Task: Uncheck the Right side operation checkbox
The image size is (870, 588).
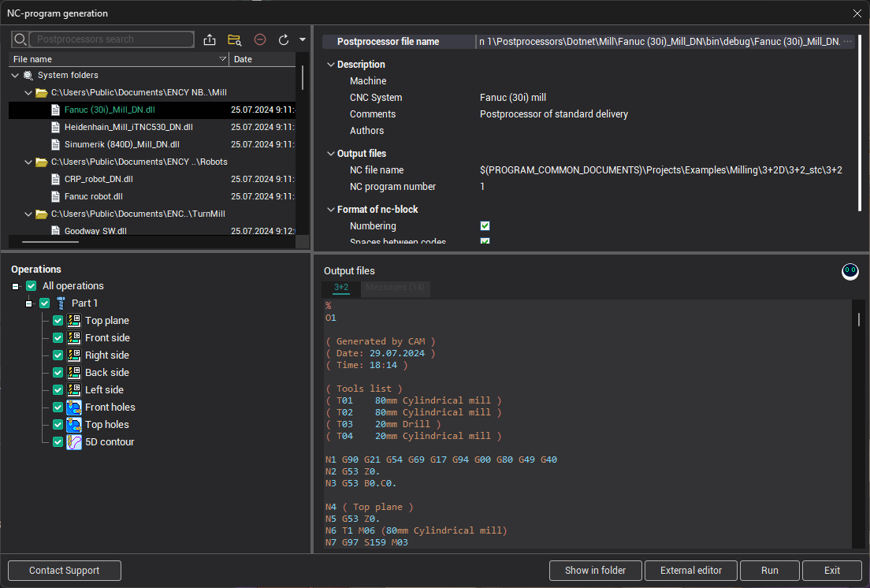Action: click(x=58, y=355)
